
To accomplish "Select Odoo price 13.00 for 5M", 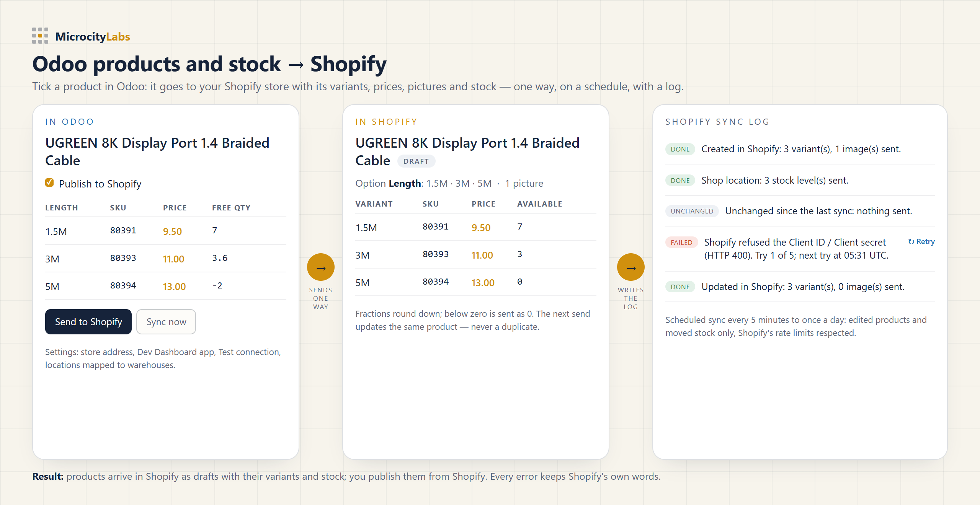I will click(174, 286).
